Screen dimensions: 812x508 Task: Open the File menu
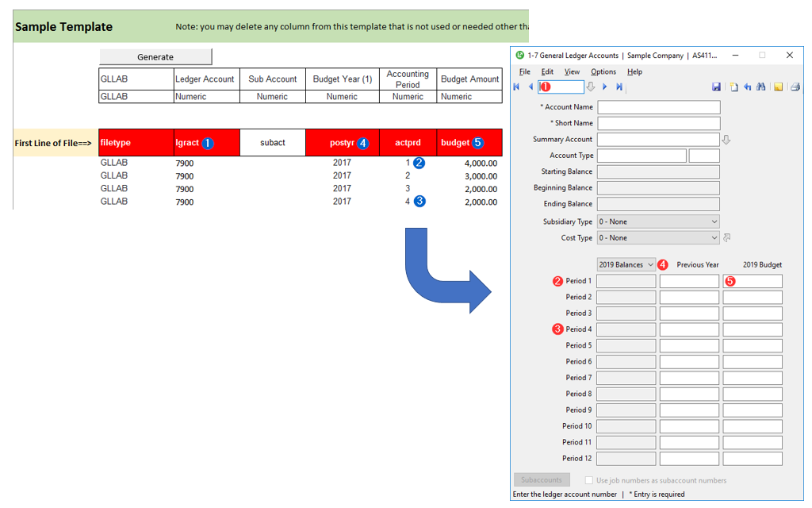(x=525, y=71)
